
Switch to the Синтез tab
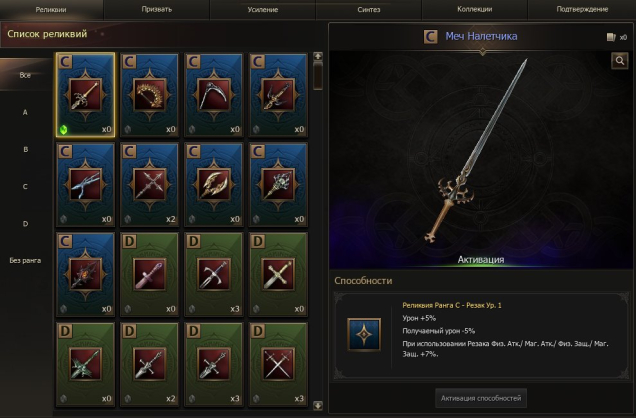(x=369, y=9)
